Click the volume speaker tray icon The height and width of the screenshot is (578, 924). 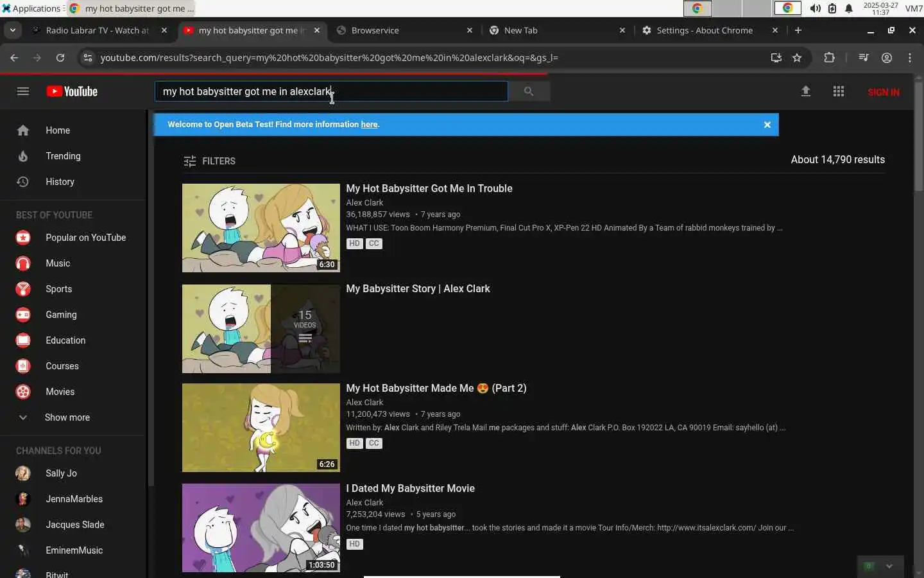pos(816,8)
